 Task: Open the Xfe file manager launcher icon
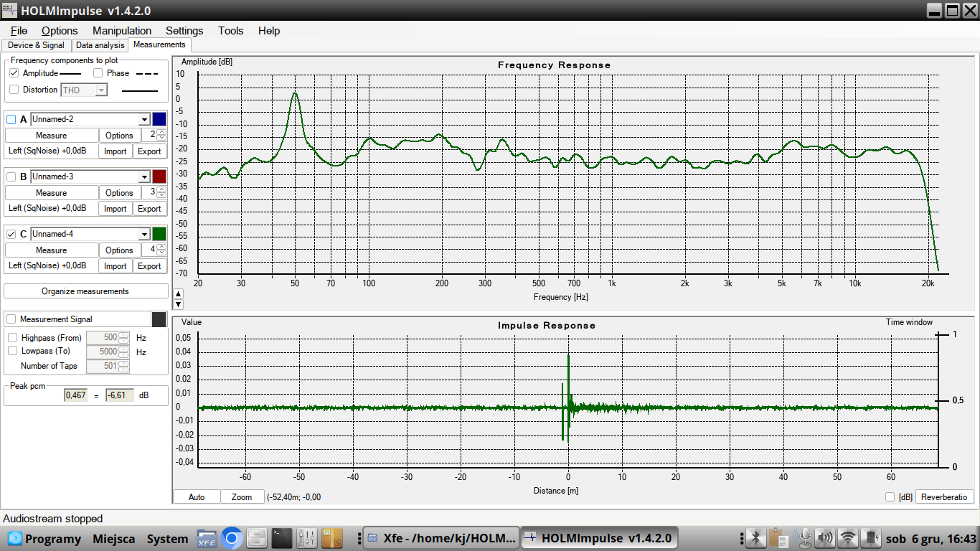tap(207, 538)
